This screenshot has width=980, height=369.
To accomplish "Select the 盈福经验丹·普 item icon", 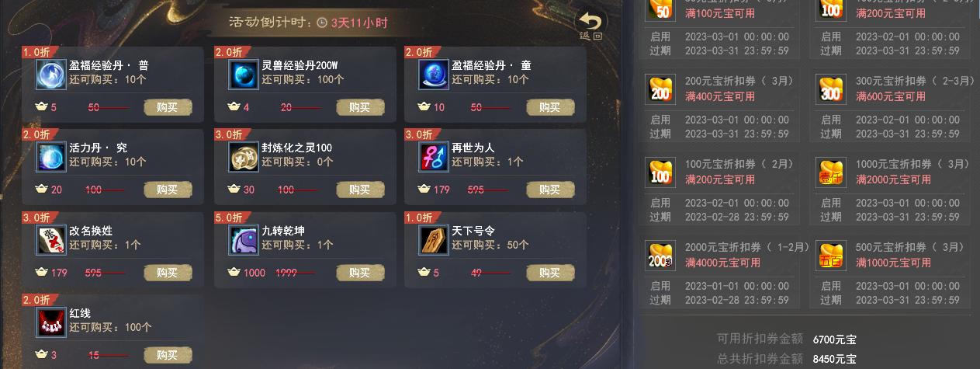I will (x=51, y=75).
